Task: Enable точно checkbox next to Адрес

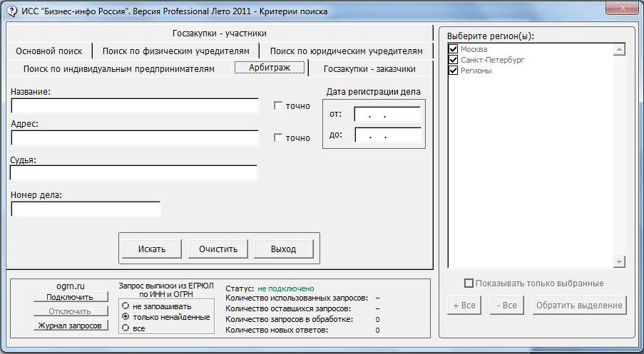Action: coord(279,138)
